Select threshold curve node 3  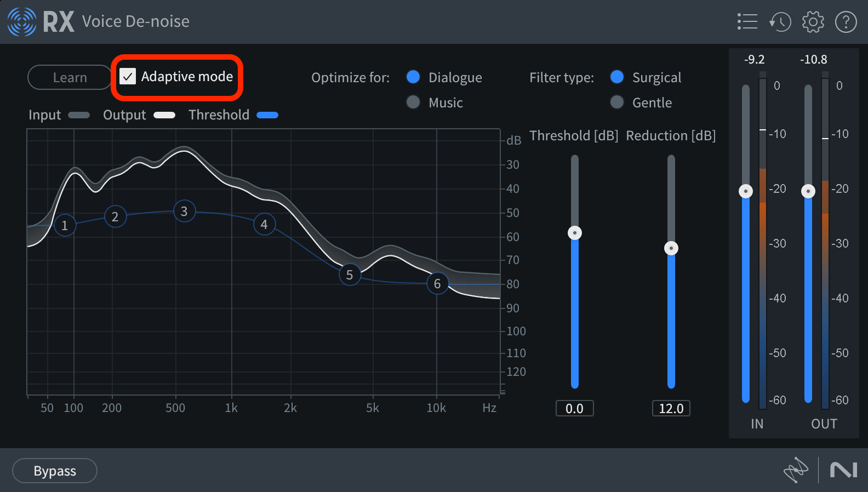point(185,211)
